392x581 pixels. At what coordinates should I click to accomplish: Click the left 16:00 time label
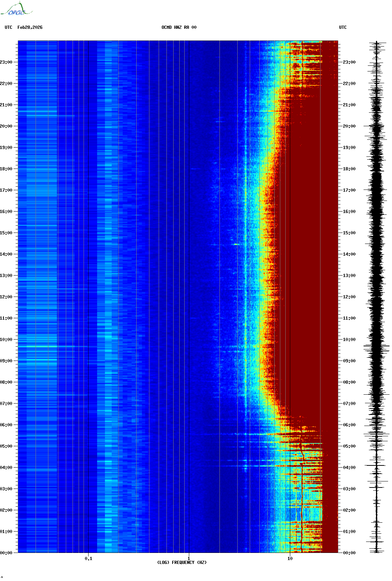pyautogui.click(x=6, y=212)
